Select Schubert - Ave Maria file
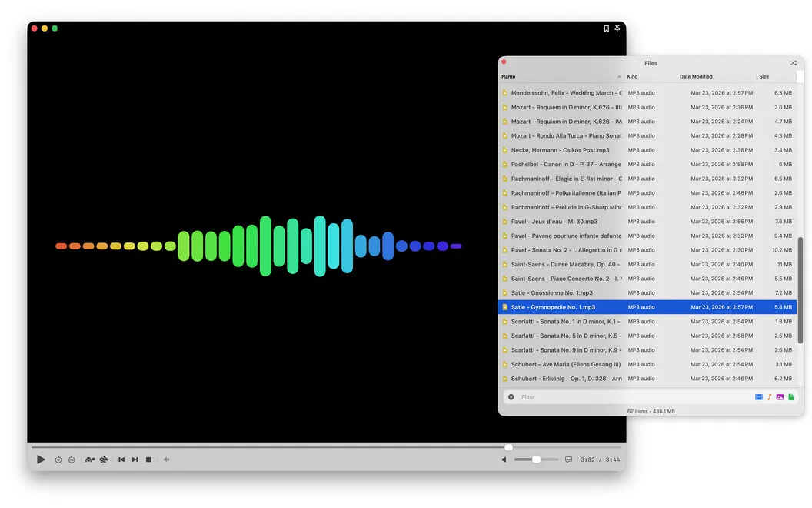The width and height of the screenshot is (812, 508). (647, 364)
